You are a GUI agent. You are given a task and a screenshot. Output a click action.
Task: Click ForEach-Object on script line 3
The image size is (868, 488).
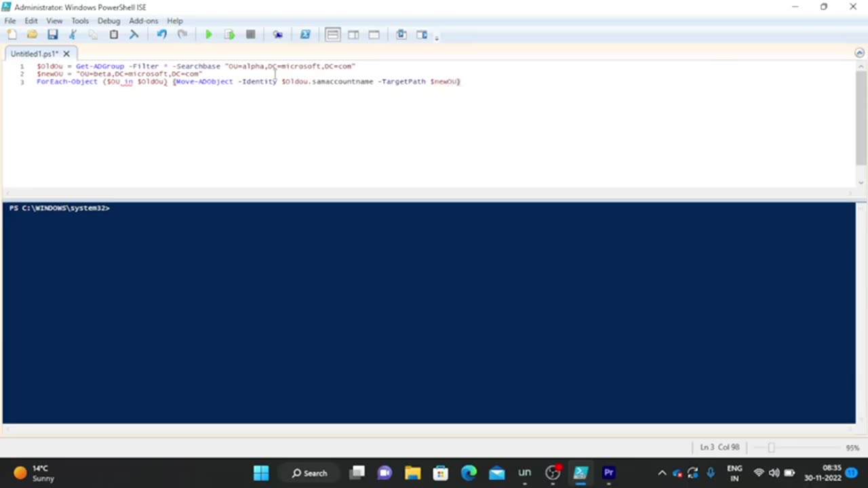(67, 81)
